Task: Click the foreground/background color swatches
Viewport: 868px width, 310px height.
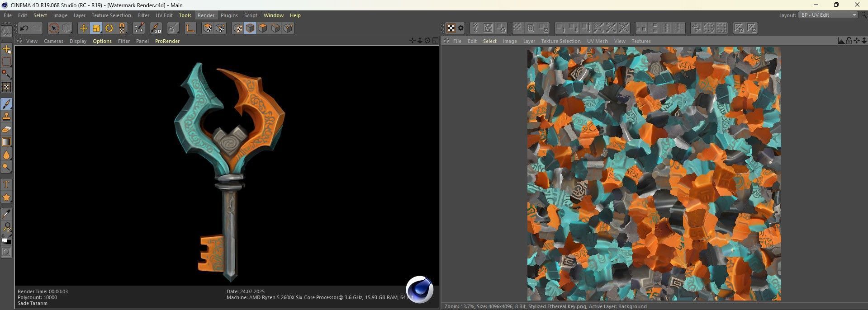Action: (x=6, y=240)
